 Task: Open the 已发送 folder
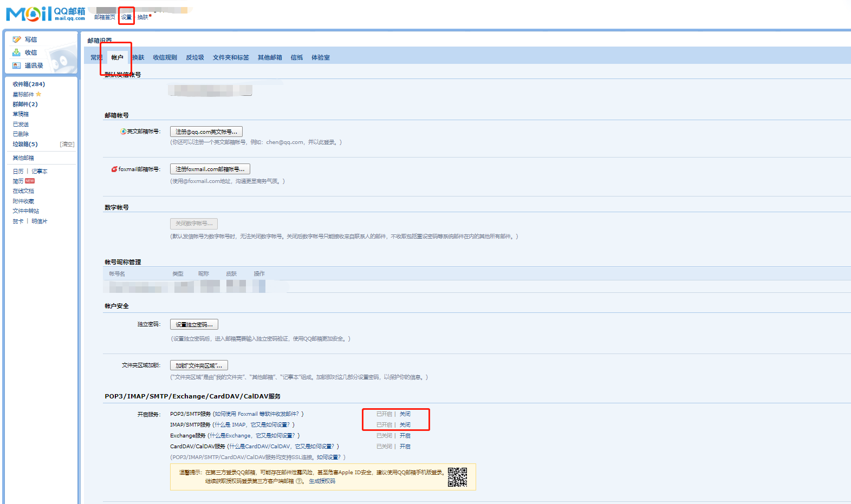click(x=21, y=124)
